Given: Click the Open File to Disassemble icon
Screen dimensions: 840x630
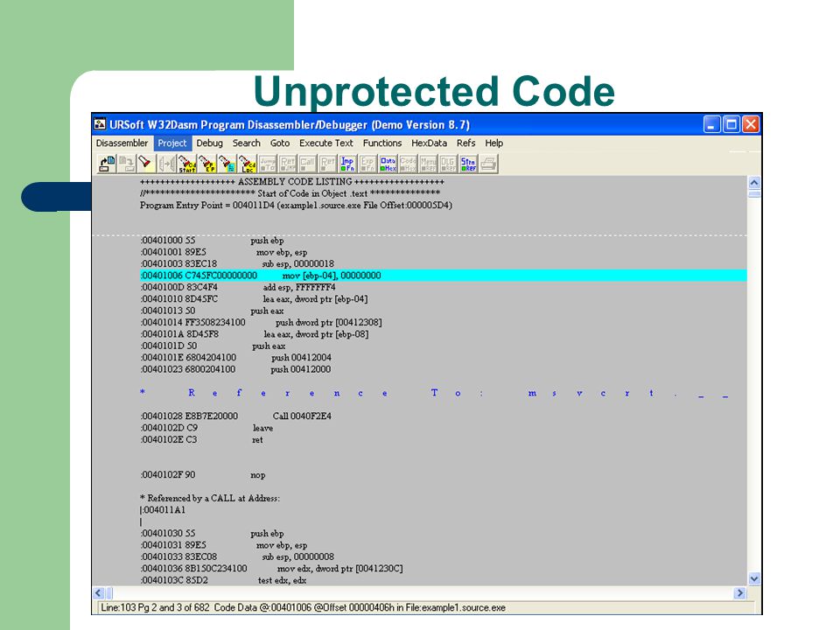Looking at the screenshot, I should tap(107, 164).
